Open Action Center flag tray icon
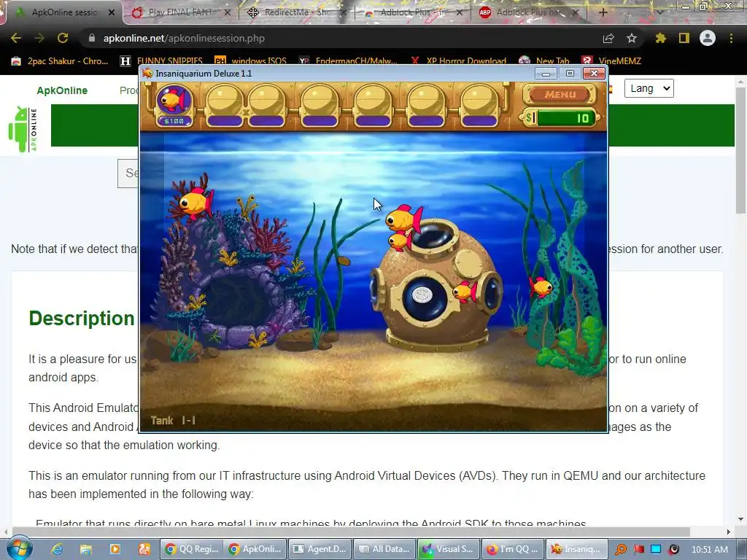 (x=638, y=550)
